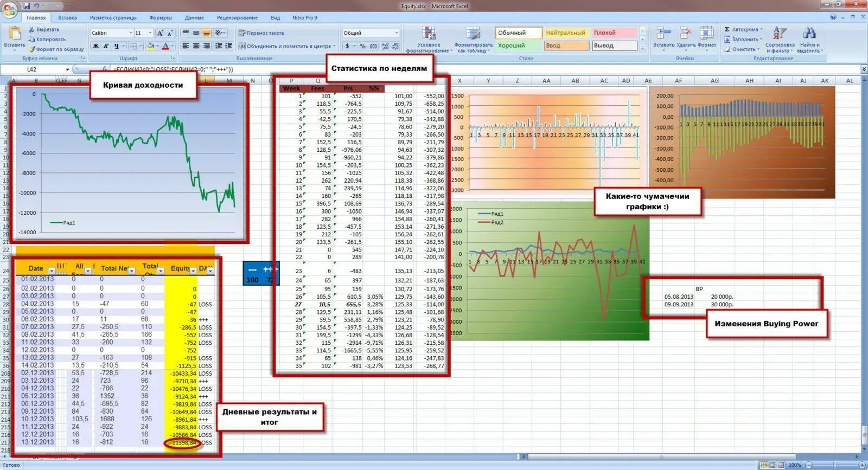Apply currency $ number format
Viewport: 868px width, 470px height.
[347, 46]
